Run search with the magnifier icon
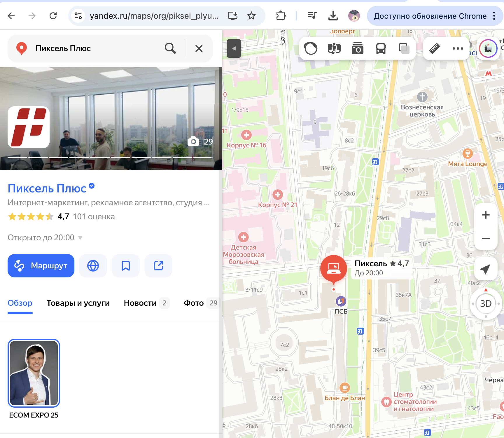 pyautogui.click(x=170, y=48)
